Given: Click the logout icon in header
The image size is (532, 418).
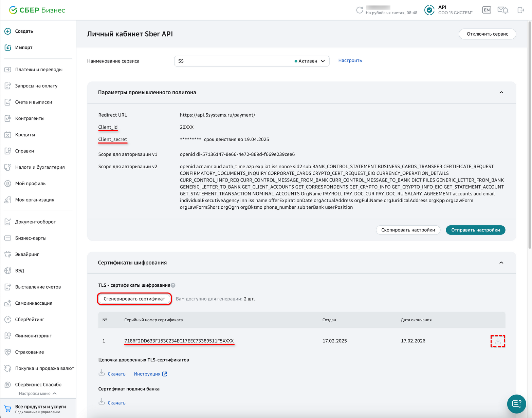Looking at the screenshot, I should coord(521,10).
